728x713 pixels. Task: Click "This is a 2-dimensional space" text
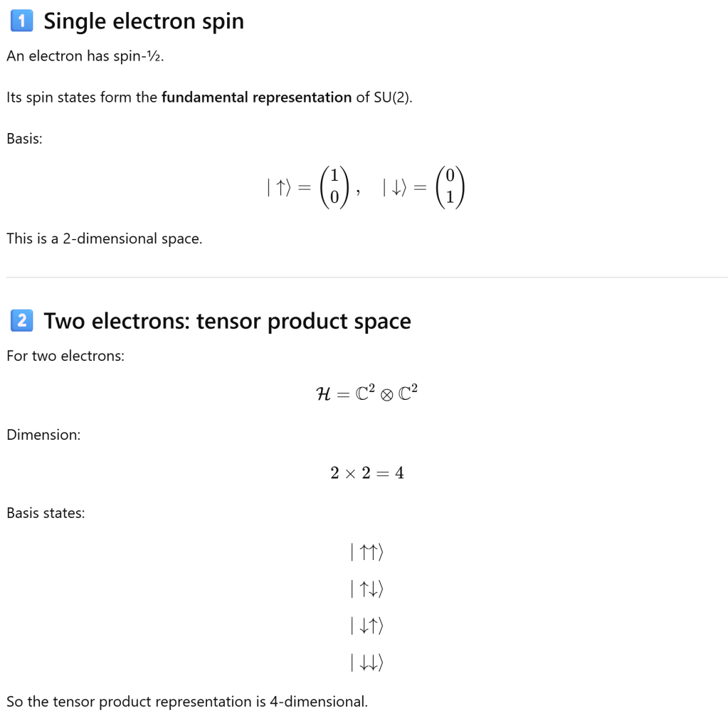[105, 239]
